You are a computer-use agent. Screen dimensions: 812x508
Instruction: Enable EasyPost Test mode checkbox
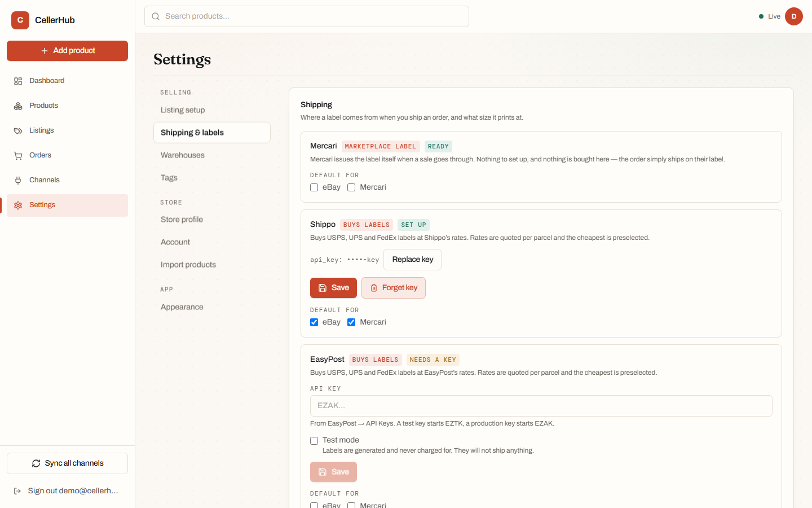314,441
